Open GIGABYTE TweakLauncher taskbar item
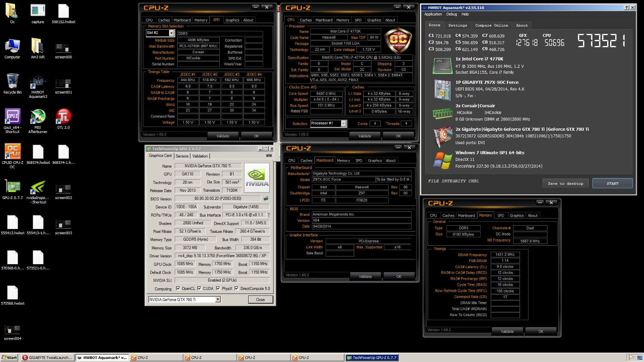The image size is (644, 362). coord(47,357)
